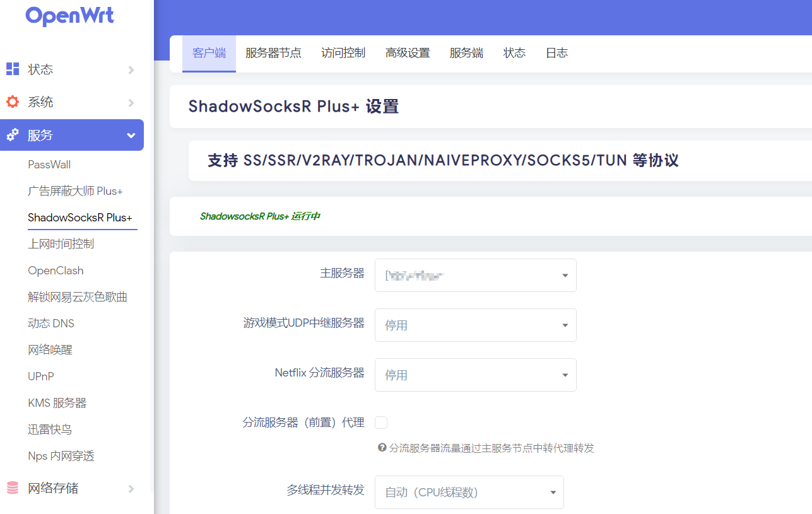Open OpenClash in sidebar

56,271
